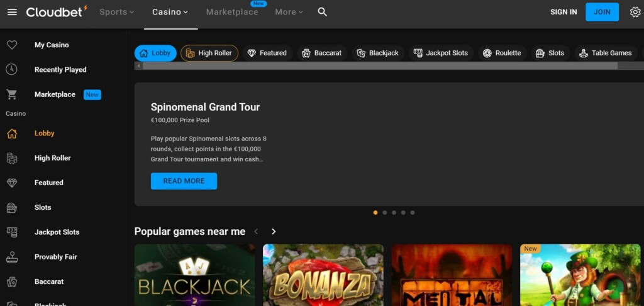Select the second carousel dot
Viewport: 644px width, 306px height.
[x=385, y=213]
